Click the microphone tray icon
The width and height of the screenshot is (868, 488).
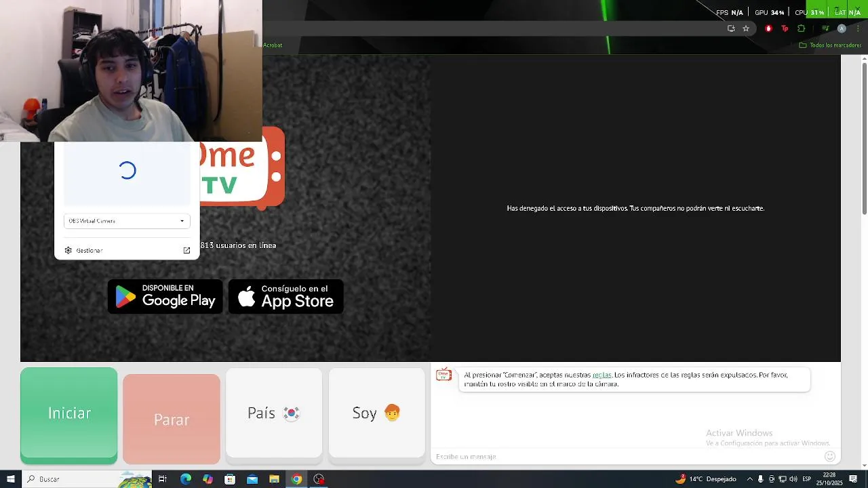[760, 479]
